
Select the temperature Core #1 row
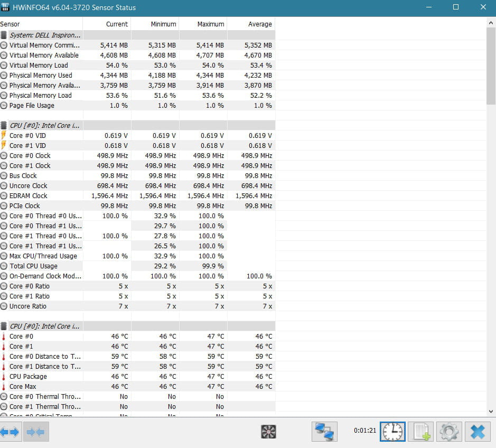click(138, 347)
